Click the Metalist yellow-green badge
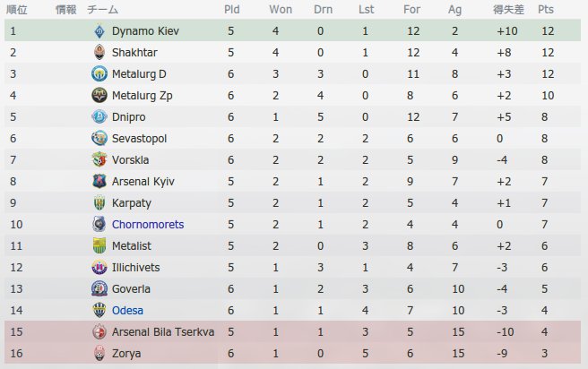This screenshot has width=588, height=369. (99, 245)
